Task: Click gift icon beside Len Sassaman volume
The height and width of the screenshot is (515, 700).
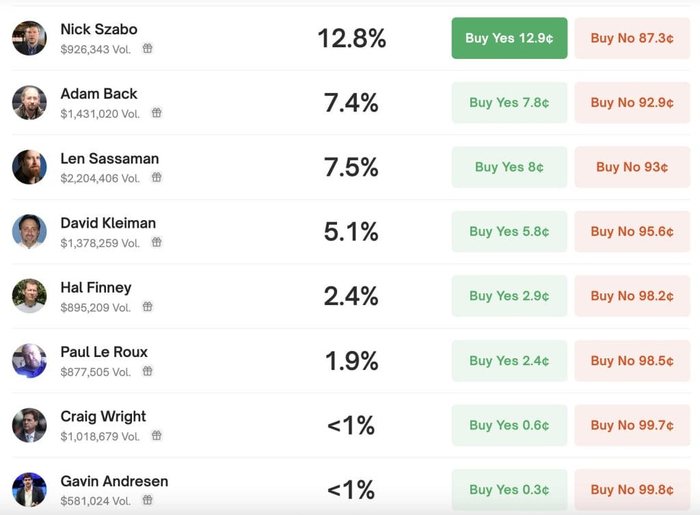Action: pyautogui.click(x=156, y=178)
